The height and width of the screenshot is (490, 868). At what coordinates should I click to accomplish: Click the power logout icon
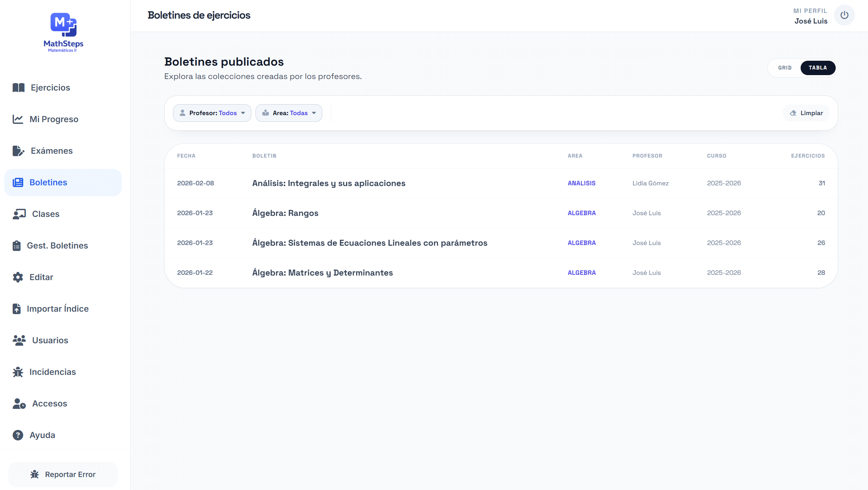click(x=844, y=15)
